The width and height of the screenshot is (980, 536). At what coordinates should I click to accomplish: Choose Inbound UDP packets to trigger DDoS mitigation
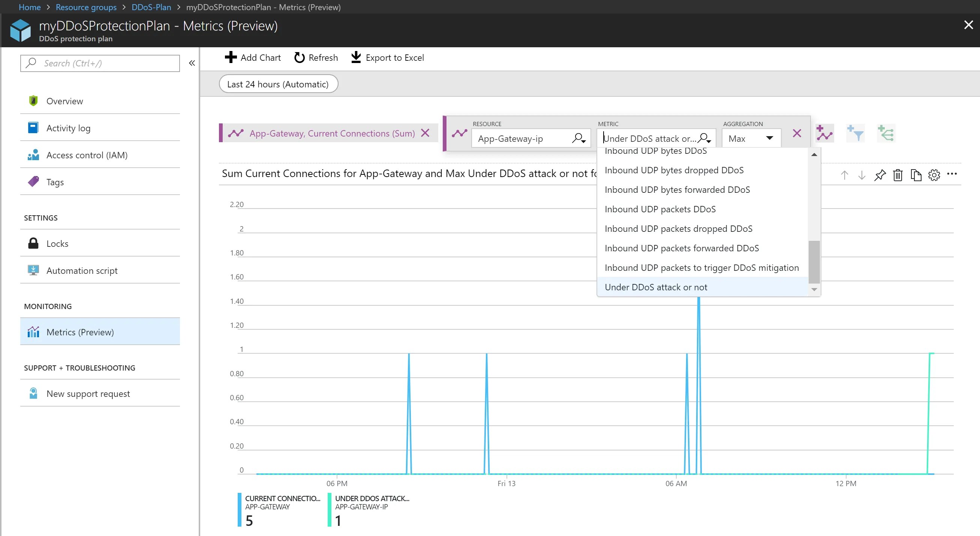tap(703, 267)
